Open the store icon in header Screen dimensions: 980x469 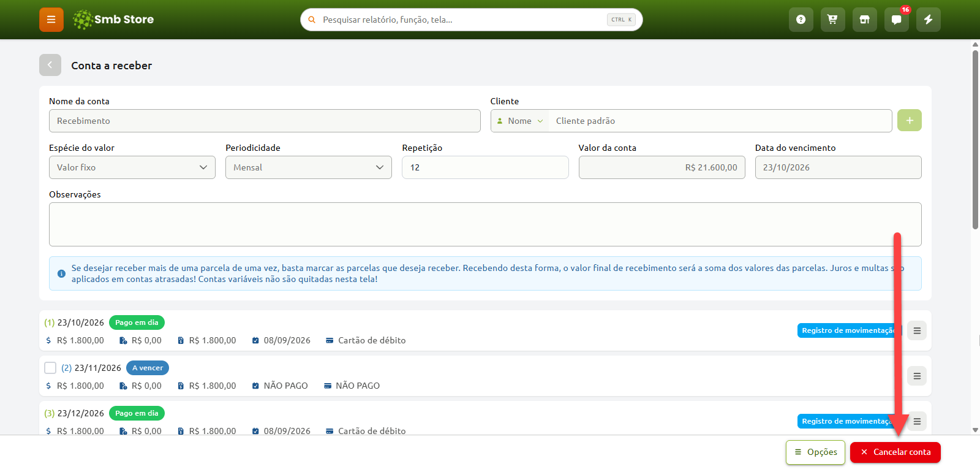click(x=865, y=20)
